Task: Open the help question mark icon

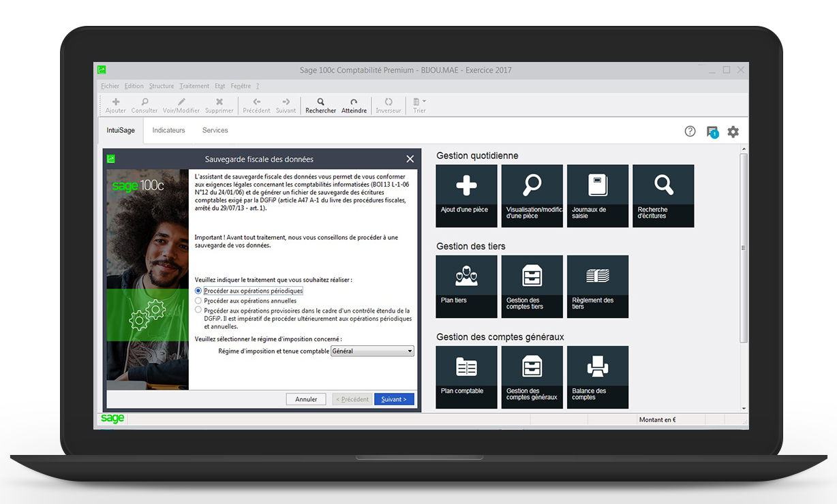Action: 690,131
